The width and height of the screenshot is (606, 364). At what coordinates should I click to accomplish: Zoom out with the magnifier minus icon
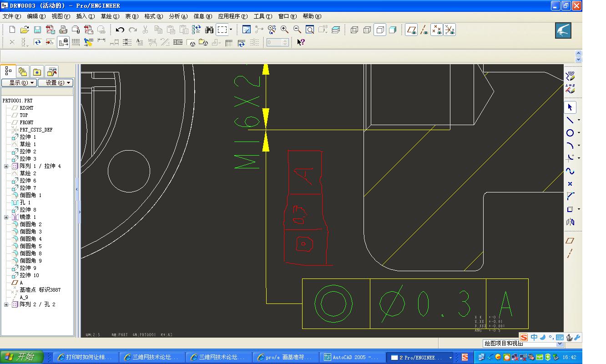pos(297,30)
